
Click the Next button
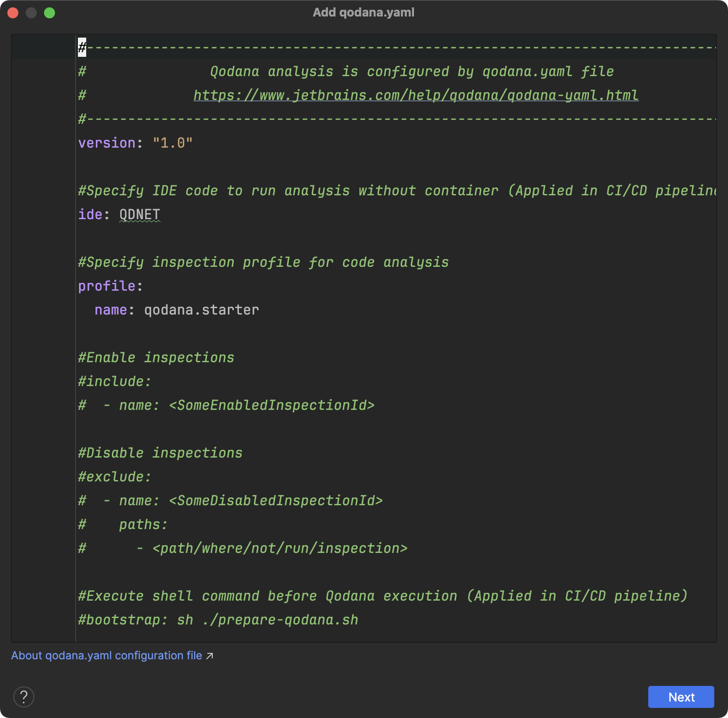tap(681, 697)
